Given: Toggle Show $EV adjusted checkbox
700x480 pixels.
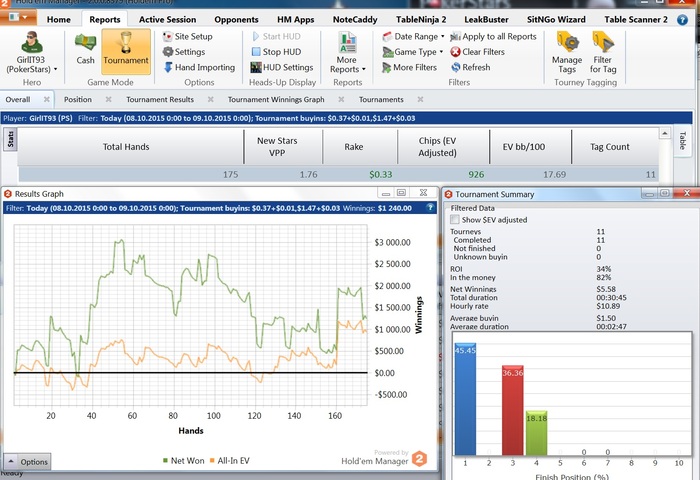Looking at the screenshot, I should tap(454, 220).
